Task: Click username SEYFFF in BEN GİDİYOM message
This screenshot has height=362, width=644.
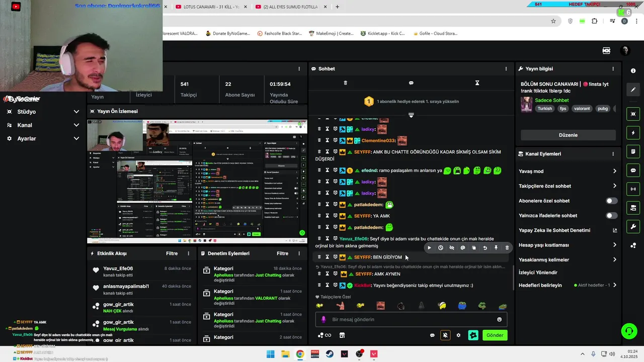Action: pos(362,257)
